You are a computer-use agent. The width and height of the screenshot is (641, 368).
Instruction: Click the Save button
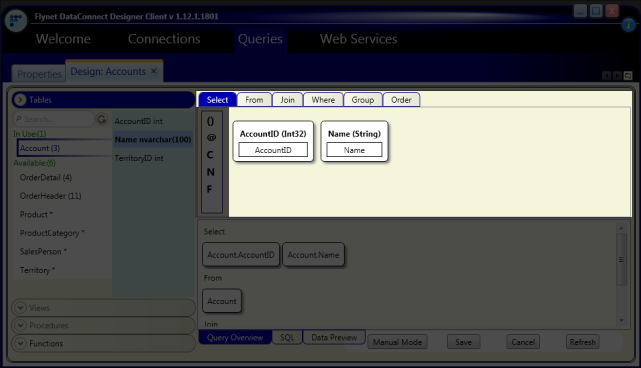[x=463, y=342]
